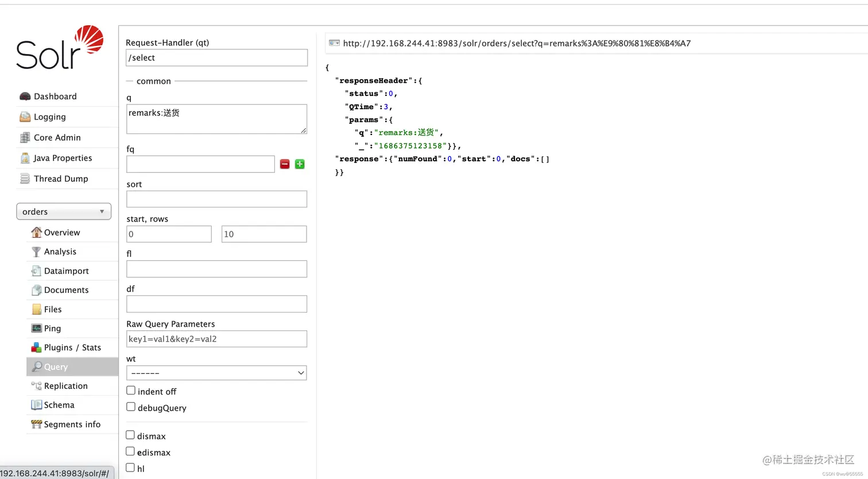Open the Documents page
This screenshot has width=868, height=479.
point(67,290)
